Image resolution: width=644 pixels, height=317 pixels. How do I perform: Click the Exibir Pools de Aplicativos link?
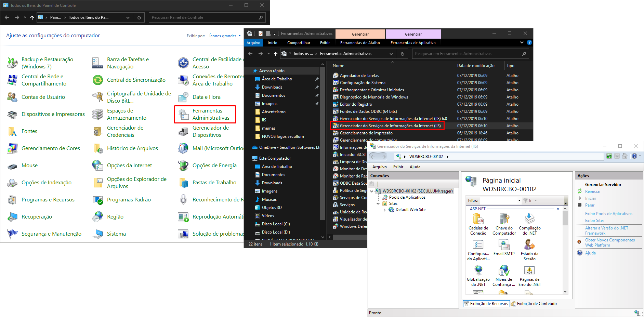tap(608, 214)
